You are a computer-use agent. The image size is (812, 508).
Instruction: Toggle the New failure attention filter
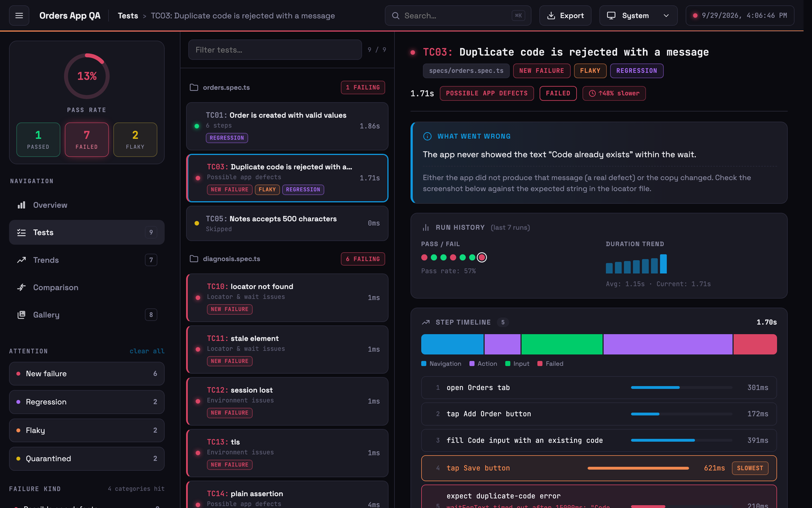87,374
